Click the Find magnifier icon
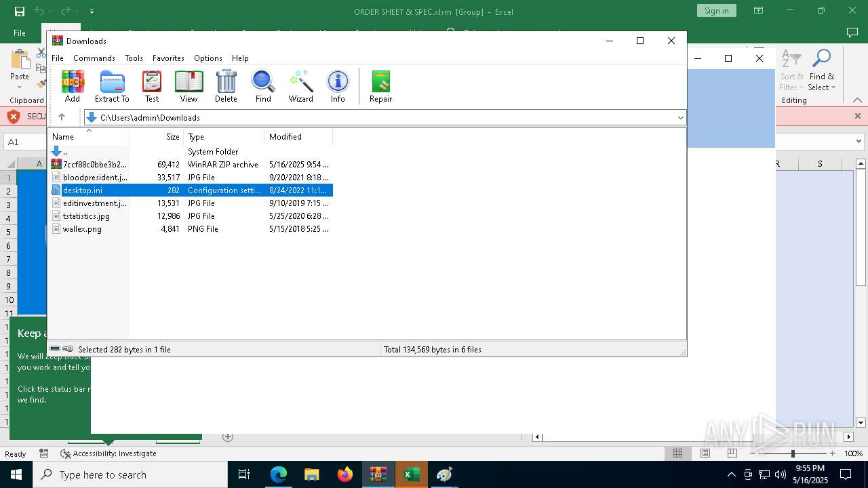The width and height of the screenshot is (868, 488). 263,86
